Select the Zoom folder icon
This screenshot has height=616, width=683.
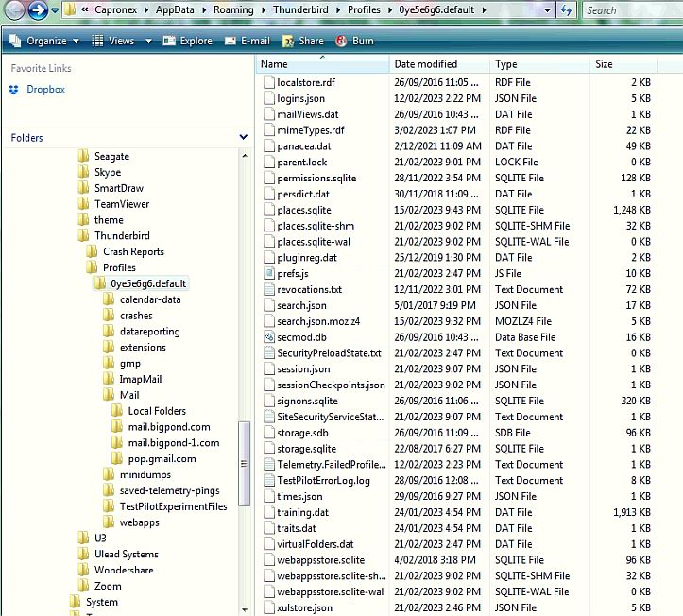point(84,586)
